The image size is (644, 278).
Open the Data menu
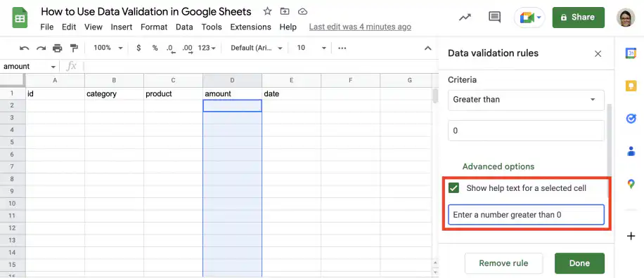point(184,27)
